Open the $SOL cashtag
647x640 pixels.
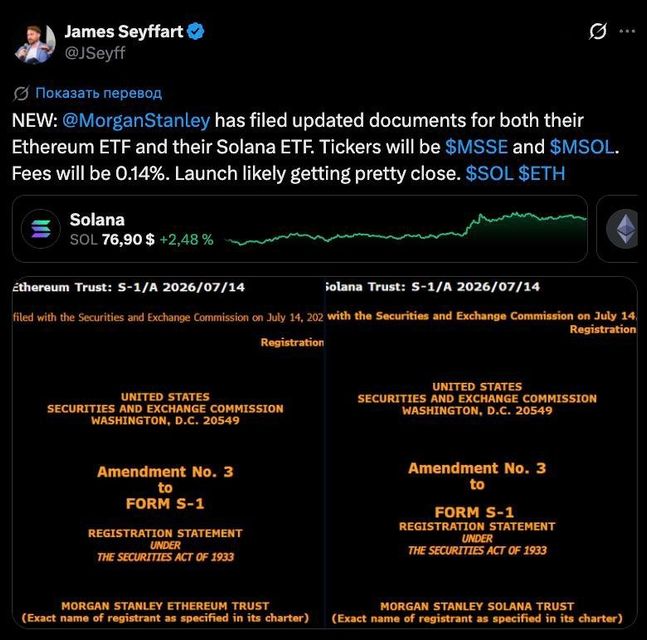489,173
